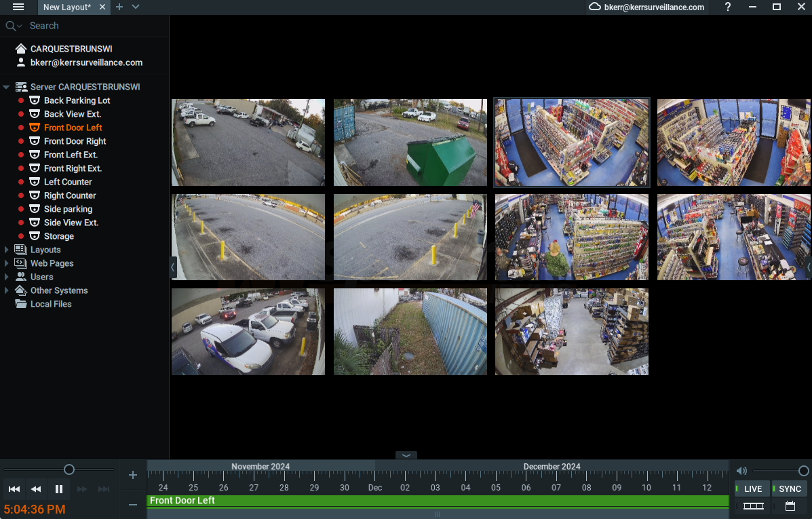Open the help question mark
This screenshot has width=812, height=519.
click(728, 7)
